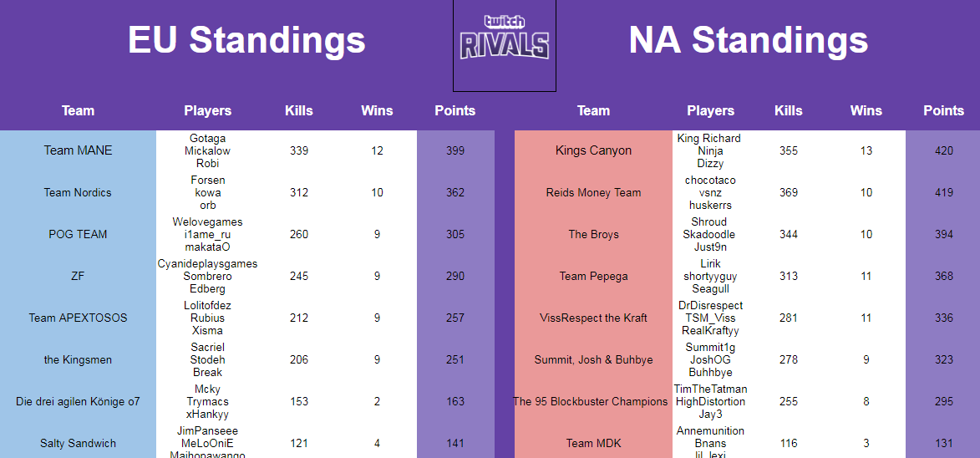Click the EU Kills column header

click(298, 110)
